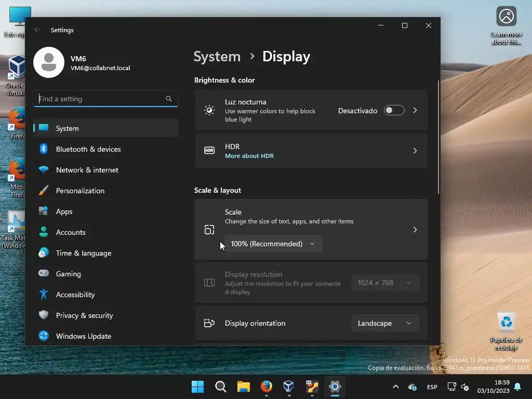532x399 pixels.
Task: Click the HDR badge icon
Action: pos(209,150)
